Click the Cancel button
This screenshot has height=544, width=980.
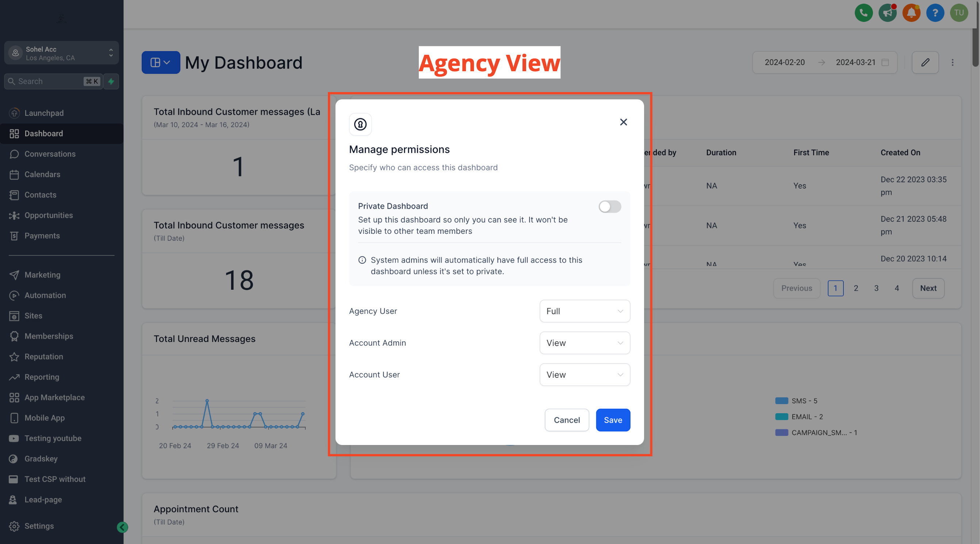tap(566, 420)
